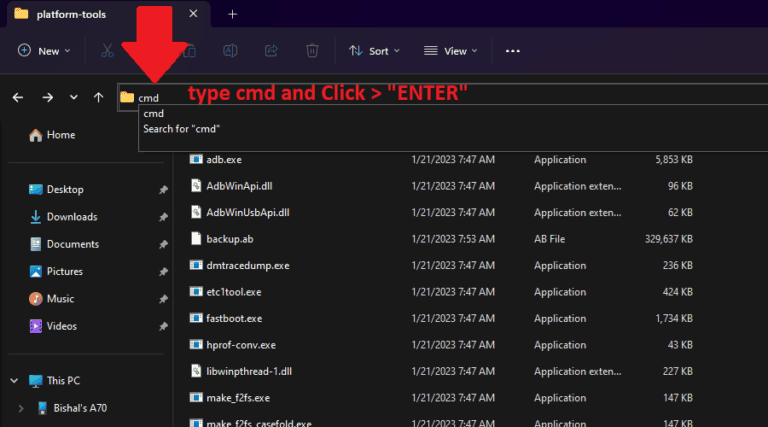Navigate up one folder level
Viewport: 768px width, 427px height.
(98, 97)
